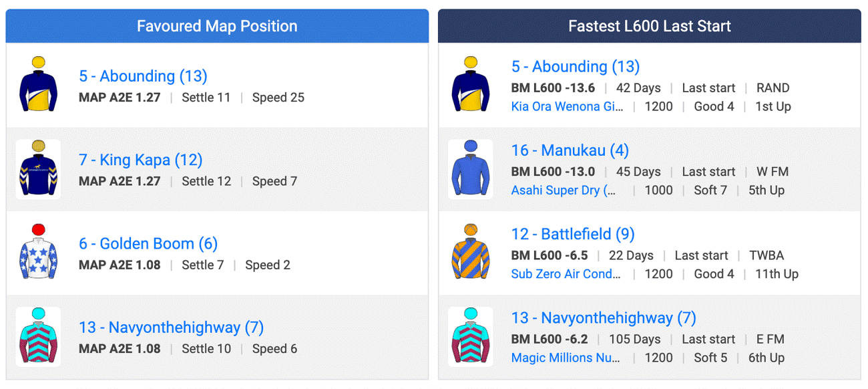Click Manukau's plain blue silk icon

click(471, 169)
